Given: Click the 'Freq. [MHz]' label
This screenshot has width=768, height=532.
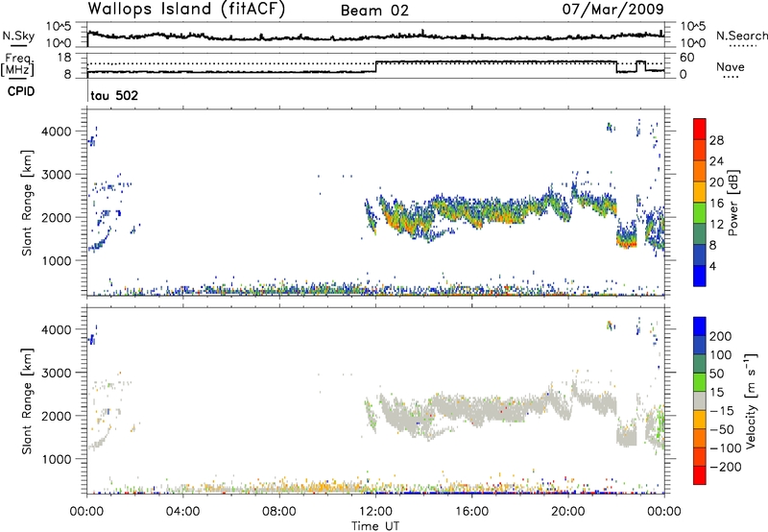Looking at the screenshot, I should [x=18, y=64].
